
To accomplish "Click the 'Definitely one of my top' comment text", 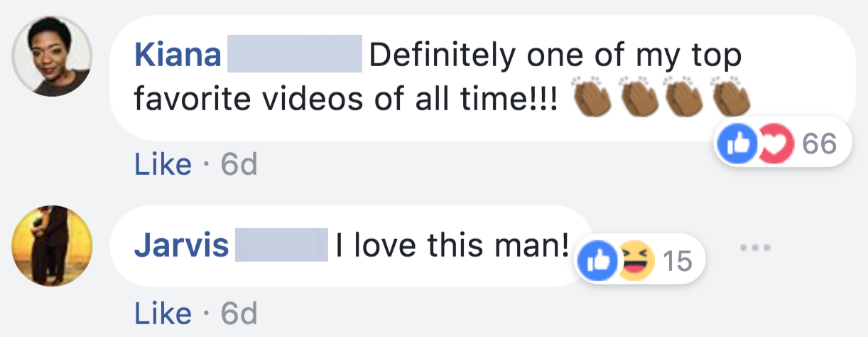I will click(555, 55).
